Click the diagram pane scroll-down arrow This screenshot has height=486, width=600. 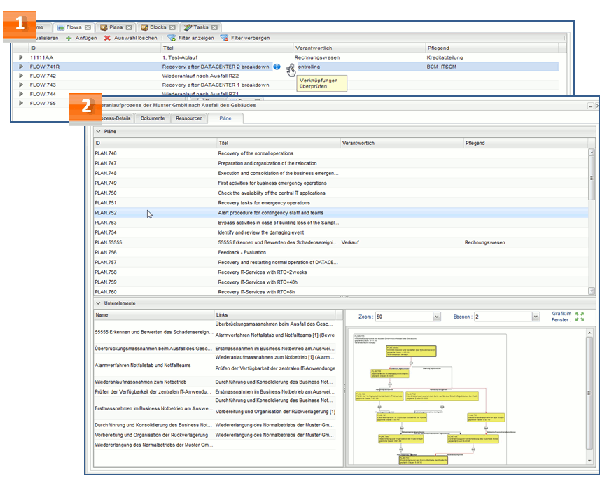(x=590, y=461)
